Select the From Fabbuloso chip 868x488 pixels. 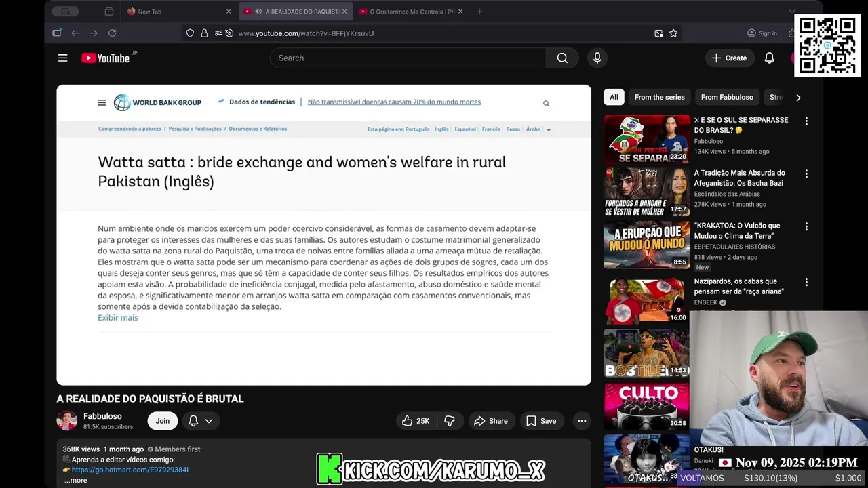click(727, 98)
